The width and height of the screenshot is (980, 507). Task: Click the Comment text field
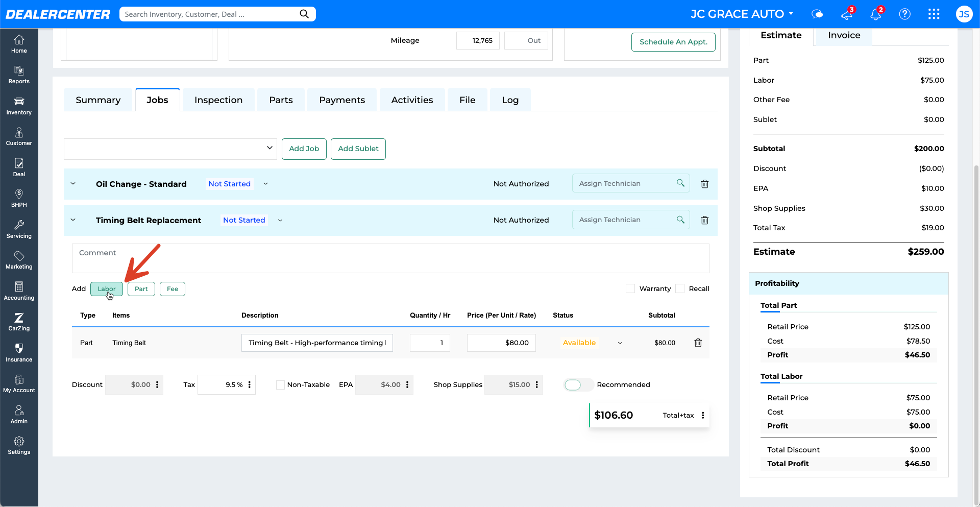click(x=390, y=258)
